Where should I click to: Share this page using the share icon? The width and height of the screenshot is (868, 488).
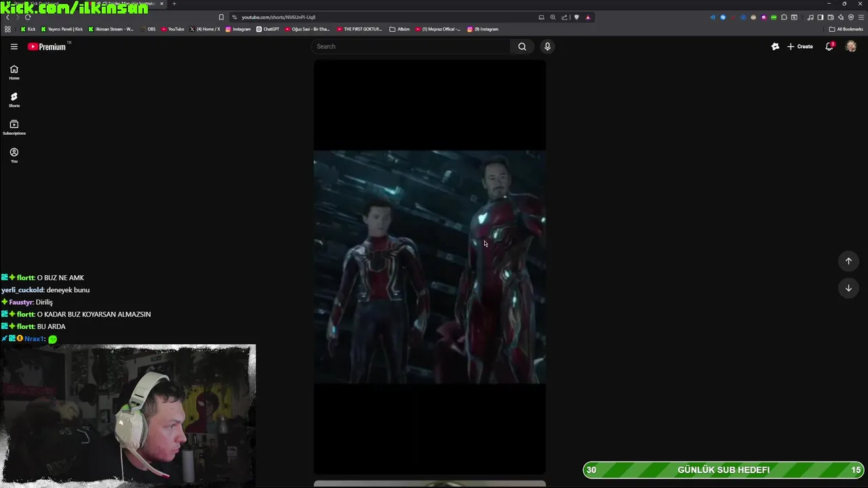[x=564, y=17]
